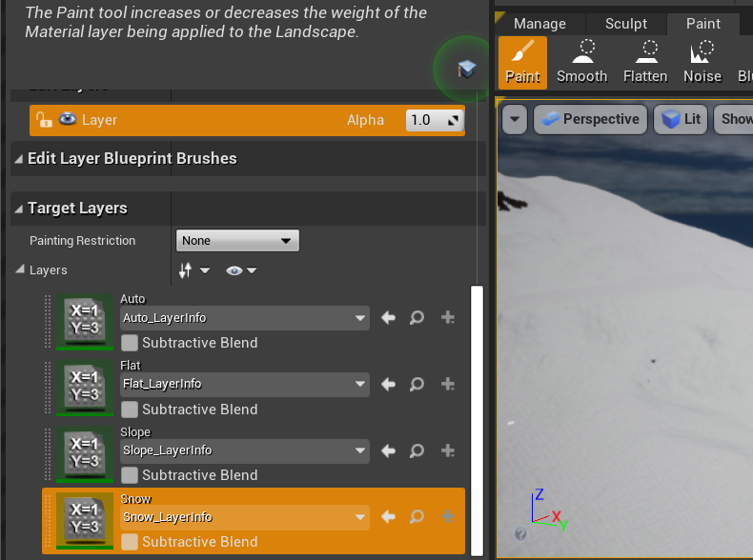The width and height of the screenshot is (753, 560).
Task: Enable Subtractive Blend for Snow layer
Action: (130, 542)
